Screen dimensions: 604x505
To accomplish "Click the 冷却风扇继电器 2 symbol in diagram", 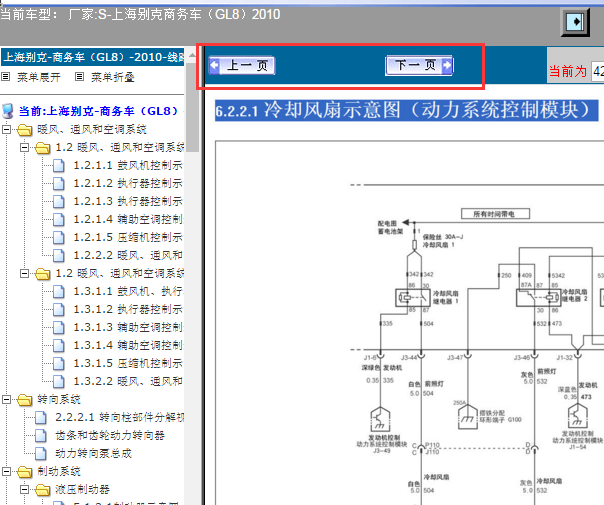I will click(x=538, y=298).
